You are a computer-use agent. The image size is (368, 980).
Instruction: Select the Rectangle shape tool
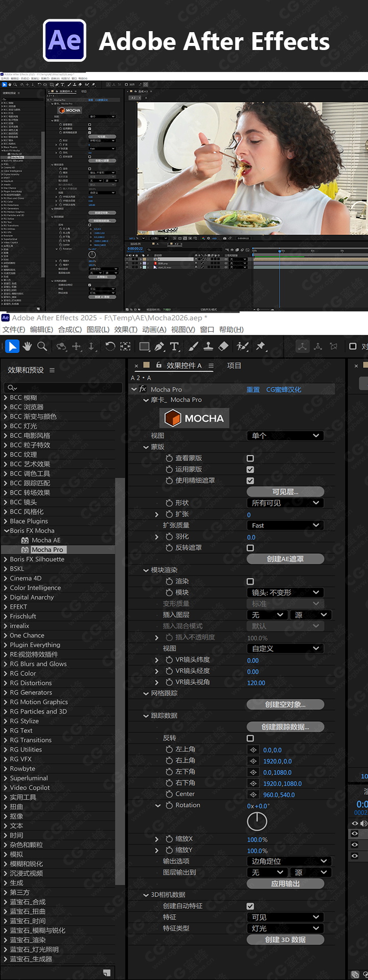pyautogui.click(x=145, y=347)
